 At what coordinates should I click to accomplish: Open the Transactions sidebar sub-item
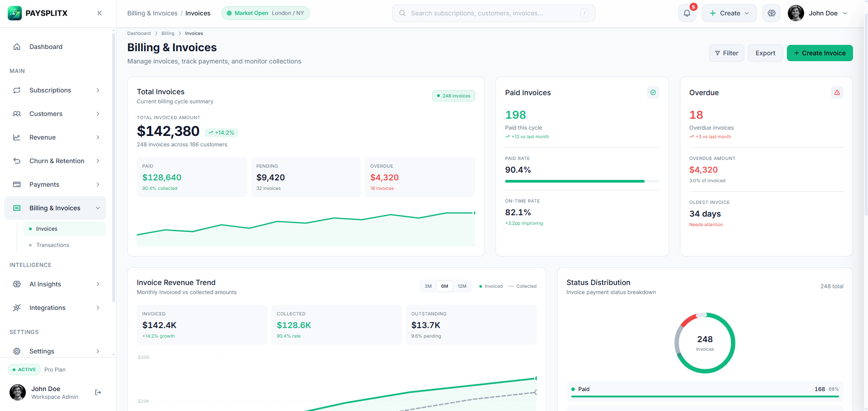pos(65,245)
